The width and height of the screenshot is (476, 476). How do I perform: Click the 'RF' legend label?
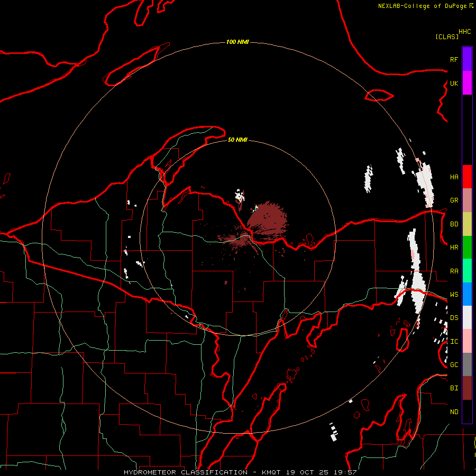[x=454, y=59]
